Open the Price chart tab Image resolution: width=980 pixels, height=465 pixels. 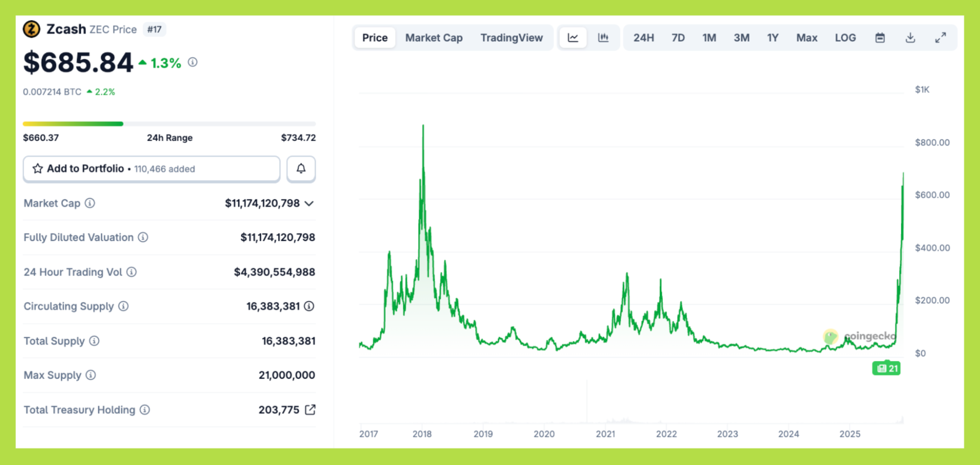pos(375,38)
